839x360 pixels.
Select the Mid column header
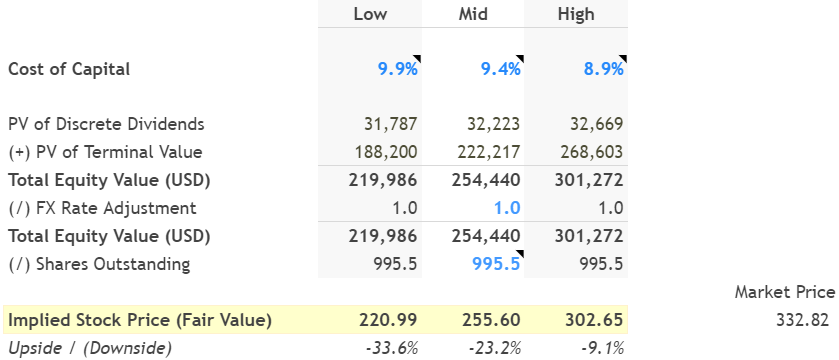(473, 14)
